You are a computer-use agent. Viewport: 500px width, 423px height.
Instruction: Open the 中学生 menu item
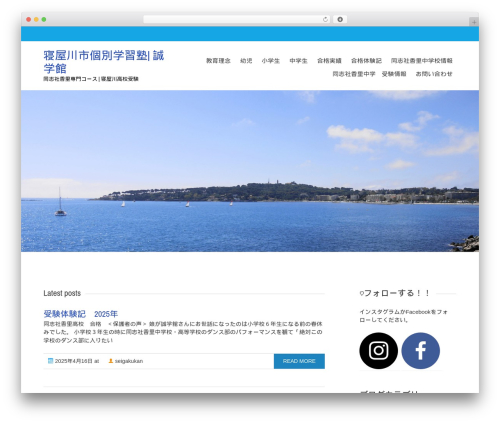click(298, 61)
